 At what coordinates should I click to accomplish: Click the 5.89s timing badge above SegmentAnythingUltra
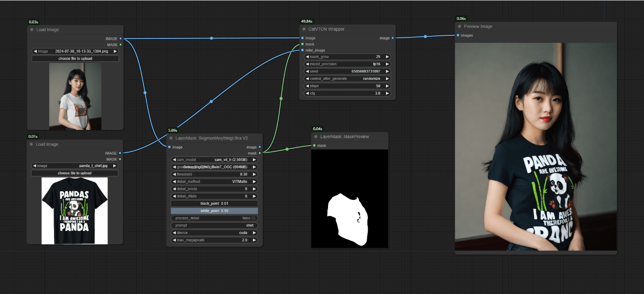[x=172, y=130]
